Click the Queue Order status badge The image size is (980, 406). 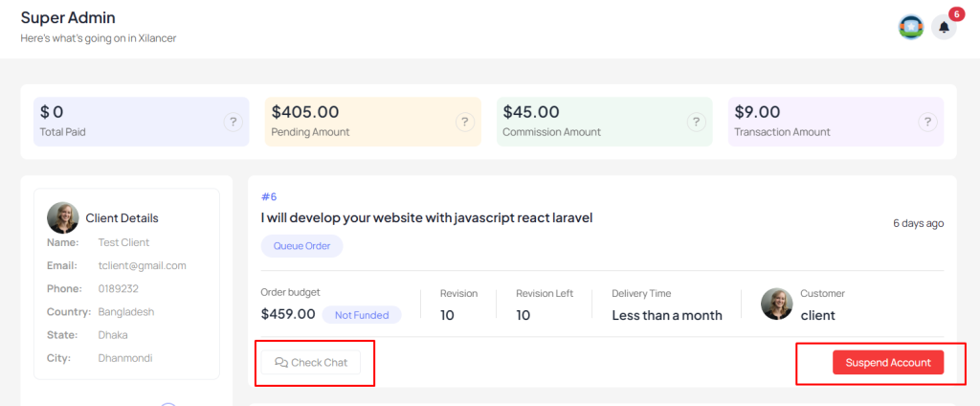(x=301, y=246)
